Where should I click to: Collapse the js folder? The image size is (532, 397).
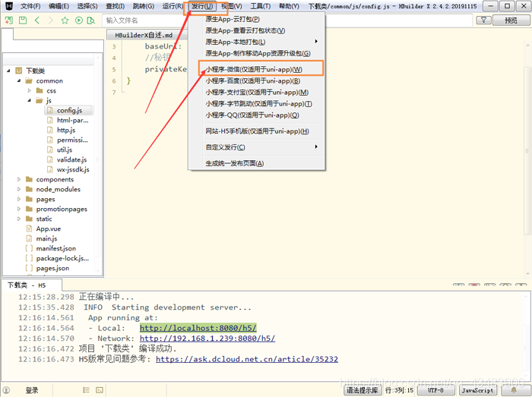(x=29, y=100)
